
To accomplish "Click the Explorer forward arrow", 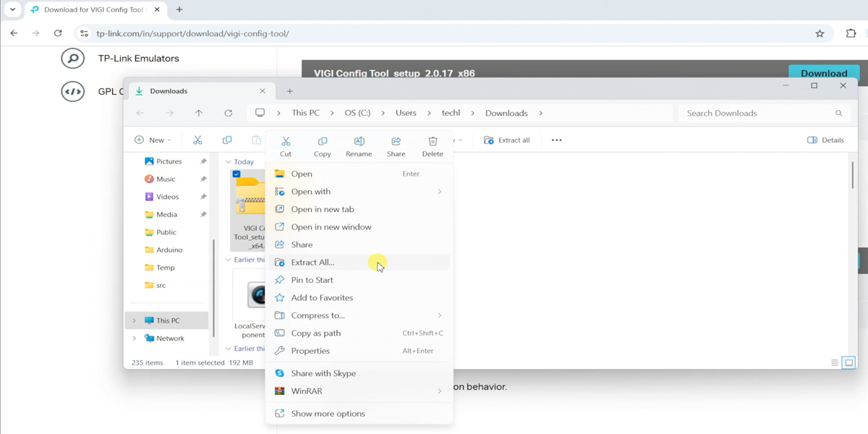I will click(x=169, y=113).
